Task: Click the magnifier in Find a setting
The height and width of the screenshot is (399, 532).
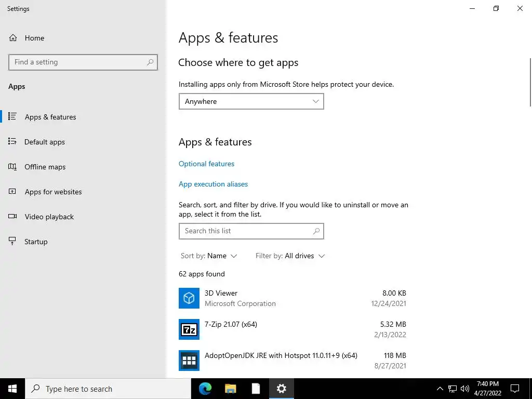Action: point(150,62)
